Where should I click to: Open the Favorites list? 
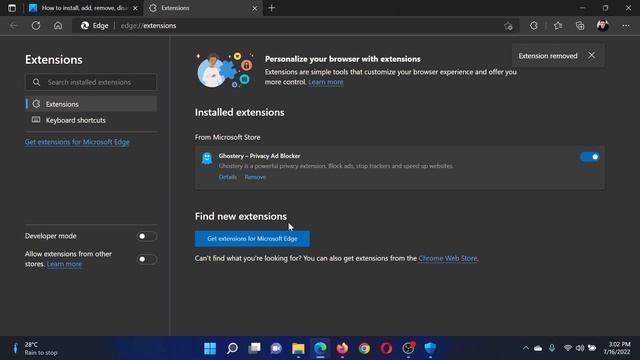click(558, 26)
